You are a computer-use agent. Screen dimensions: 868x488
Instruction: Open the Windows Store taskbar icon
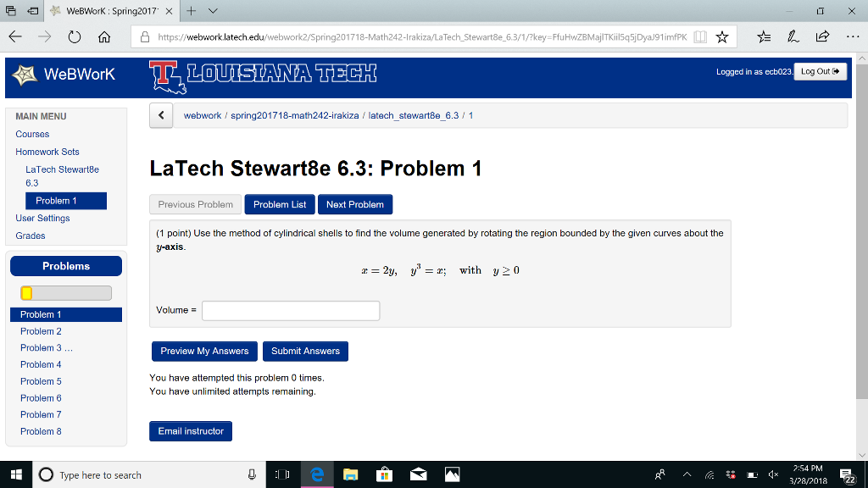pyautogui.click(x=384, y=474)
